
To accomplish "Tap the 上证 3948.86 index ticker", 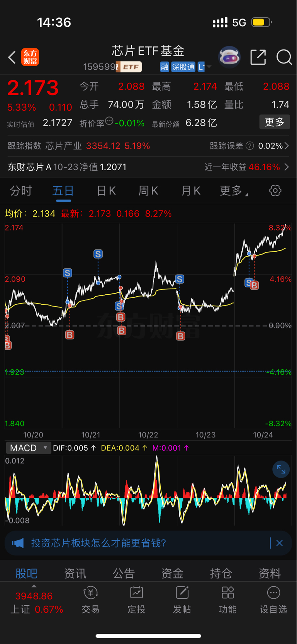I will [36, 603].
